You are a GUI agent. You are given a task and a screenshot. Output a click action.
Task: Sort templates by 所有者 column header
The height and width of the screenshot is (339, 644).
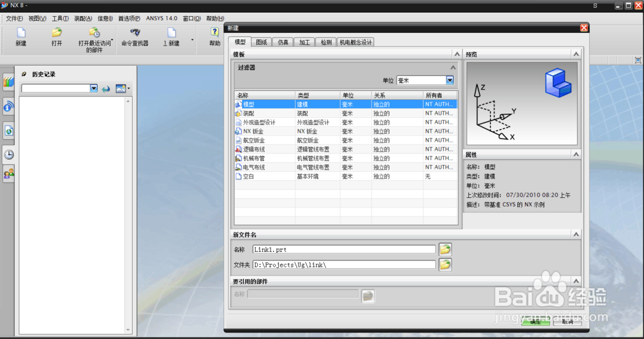click(440, 95)
